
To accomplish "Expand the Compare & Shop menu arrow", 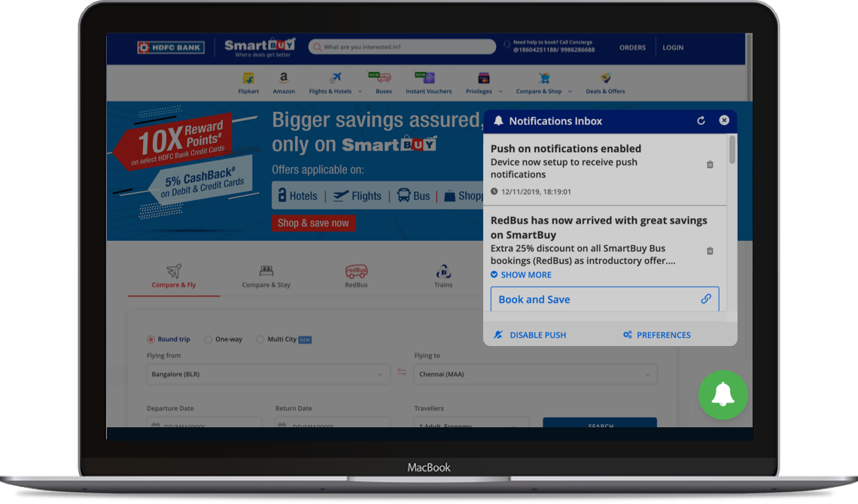I will tap(570, 92).
